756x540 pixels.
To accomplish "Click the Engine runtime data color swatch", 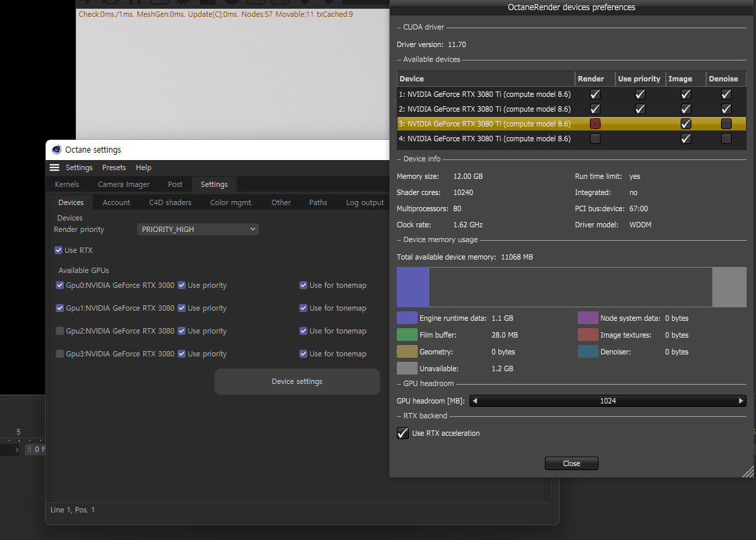I will pyautogui.click(x=407, y=318).
